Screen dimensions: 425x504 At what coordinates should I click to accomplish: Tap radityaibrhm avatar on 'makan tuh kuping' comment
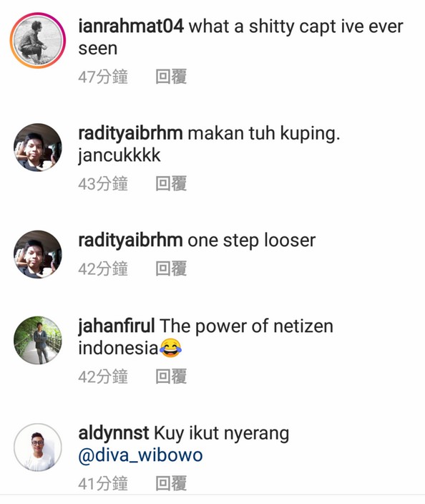click(38, 147)
